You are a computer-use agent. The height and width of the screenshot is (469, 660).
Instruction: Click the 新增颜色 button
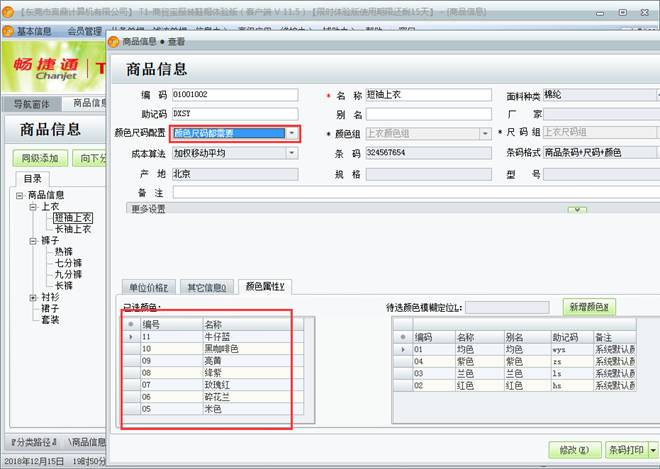pos(590,306)
